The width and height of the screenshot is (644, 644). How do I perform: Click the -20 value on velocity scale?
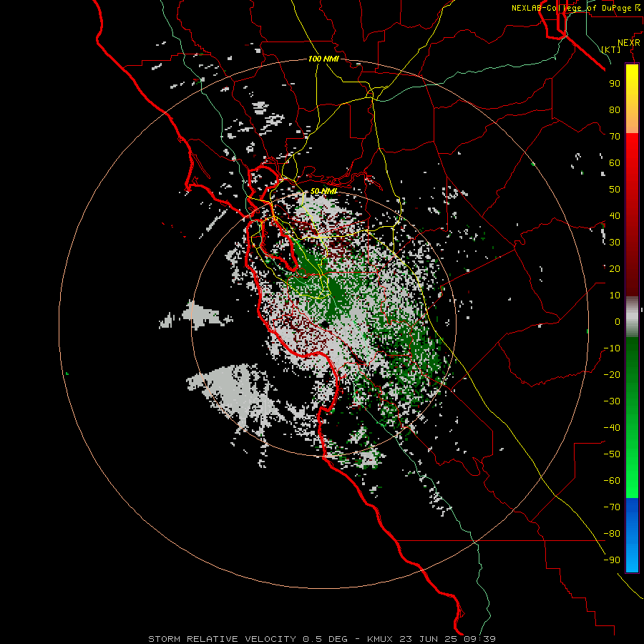(x=612, y=374)
